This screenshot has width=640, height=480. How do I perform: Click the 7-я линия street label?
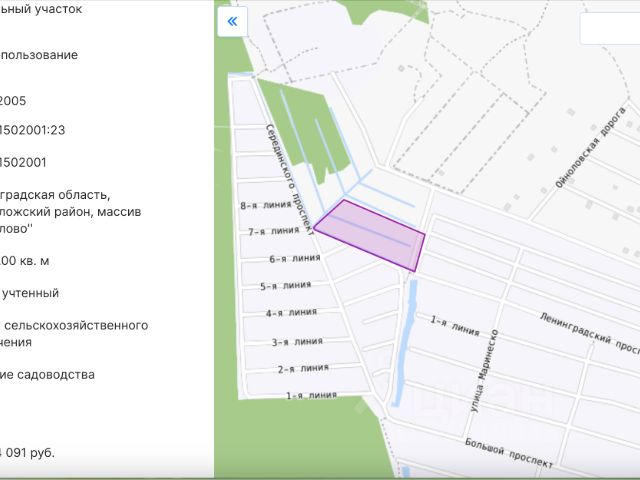(x=274, y=231)
